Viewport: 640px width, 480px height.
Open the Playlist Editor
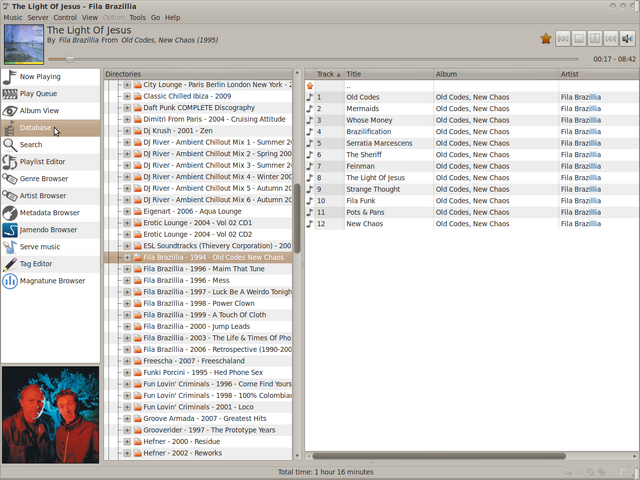point(50,162)
